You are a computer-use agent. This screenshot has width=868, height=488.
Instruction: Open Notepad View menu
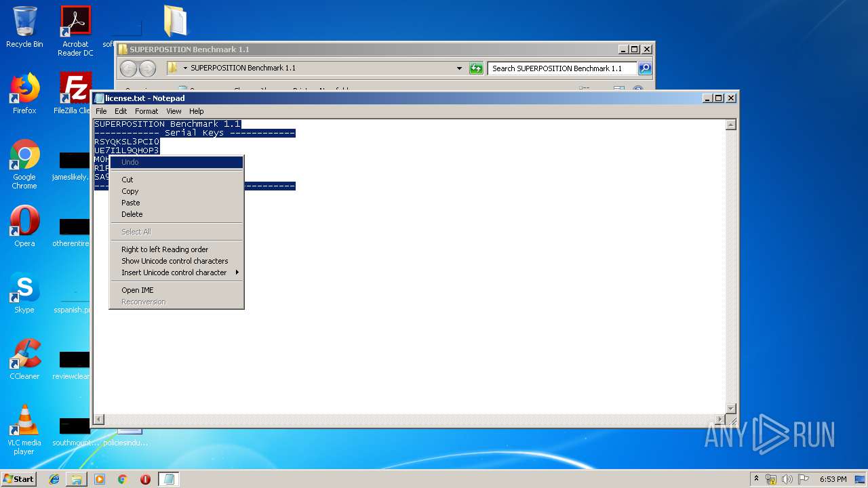click(174, 111)
